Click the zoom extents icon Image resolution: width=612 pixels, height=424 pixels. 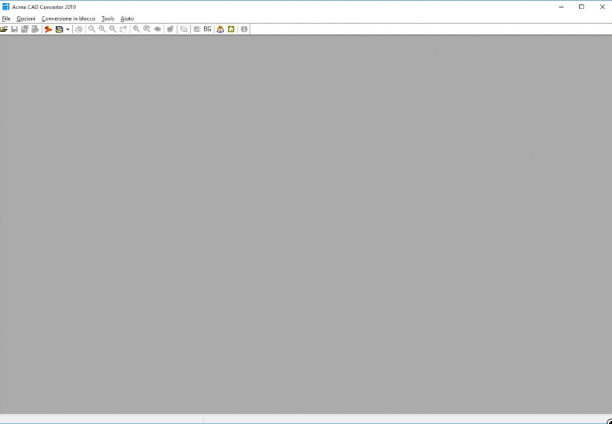147,29
